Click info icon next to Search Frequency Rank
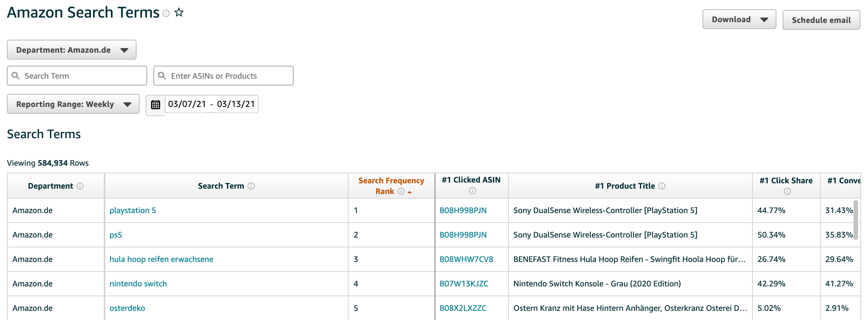This screenshot has height=320, width=868. 401,191
